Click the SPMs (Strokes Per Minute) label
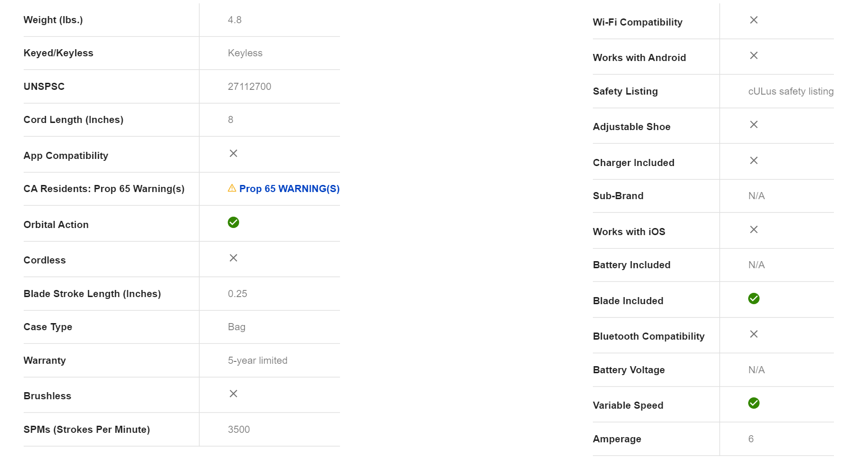The height and width of the screenshot is (465, 868). tap(87, 430)
